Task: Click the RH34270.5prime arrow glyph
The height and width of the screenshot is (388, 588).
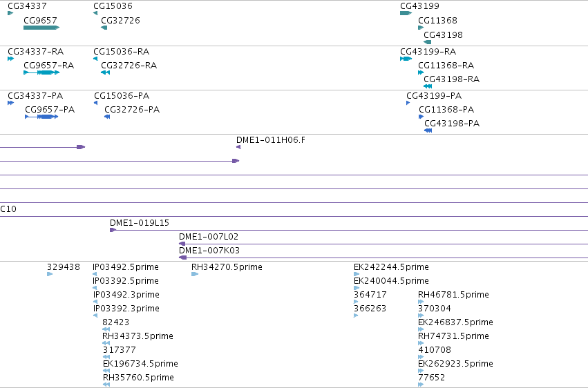Action: click(195, 274)
